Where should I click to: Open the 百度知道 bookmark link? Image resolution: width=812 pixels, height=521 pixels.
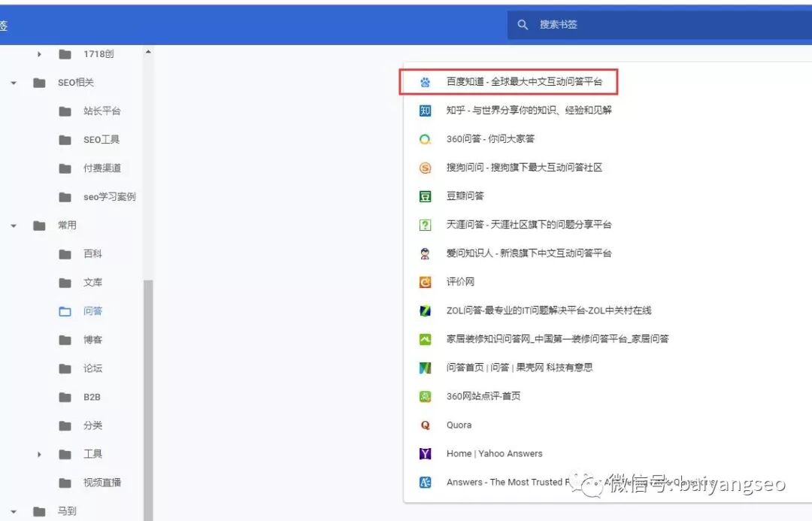(524, 81)
